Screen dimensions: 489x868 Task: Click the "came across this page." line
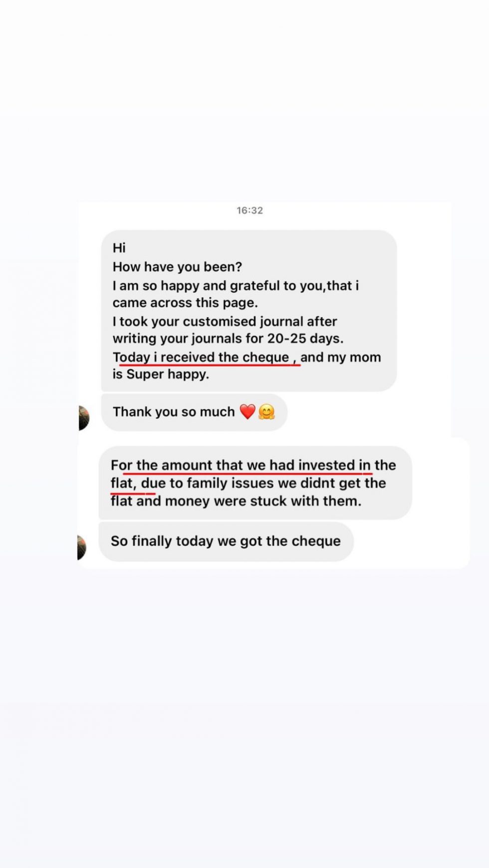[x=185, y=303]
